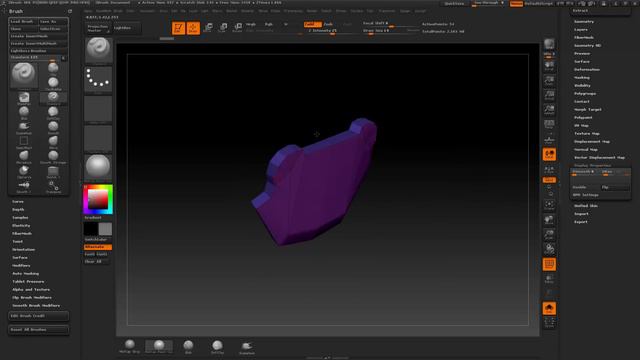Toggle PolyF polyframe display
The height and width of the screenshot is (360, 640).
(x=549, y=264)
